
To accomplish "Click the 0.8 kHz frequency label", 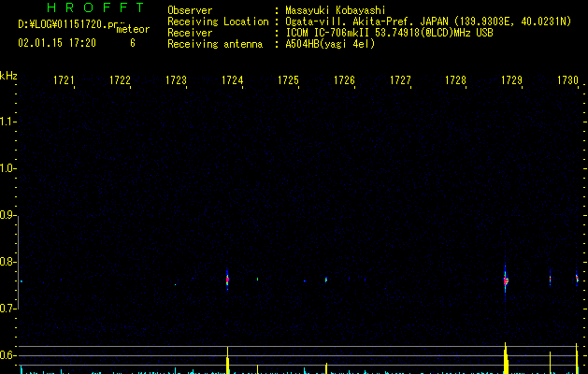I will tap(7, 262).
